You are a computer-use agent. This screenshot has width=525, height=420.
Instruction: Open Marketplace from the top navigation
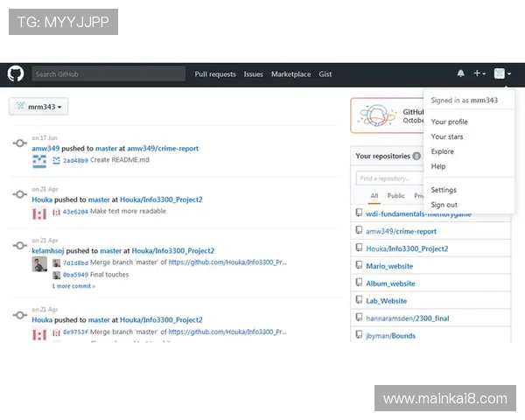pyautogui.click(x=290, y=74)
